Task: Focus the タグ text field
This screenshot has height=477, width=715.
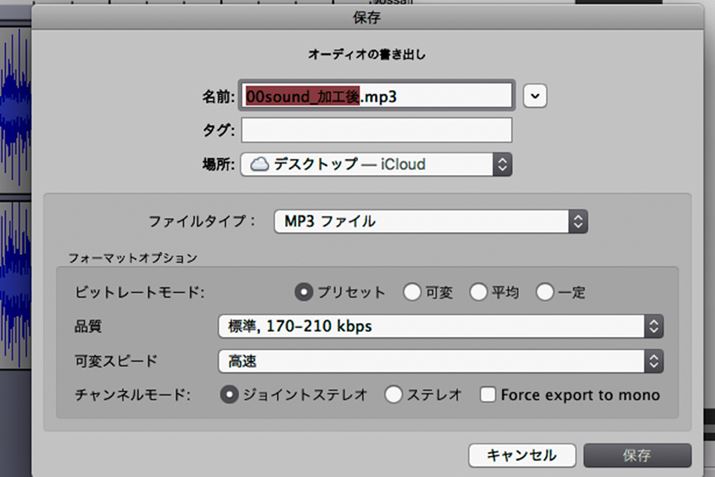Action: 376,130
